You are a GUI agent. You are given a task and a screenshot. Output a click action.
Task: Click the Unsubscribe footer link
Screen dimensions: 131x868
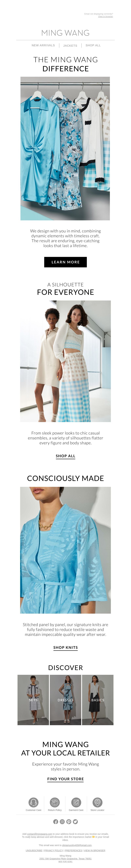(34, 850)
